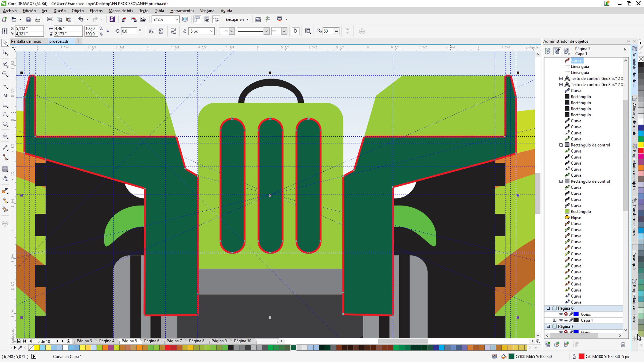Screen dimensions: 644x362
Task: Open Object Manager options flyout arrow
Action: pos(625,49)
